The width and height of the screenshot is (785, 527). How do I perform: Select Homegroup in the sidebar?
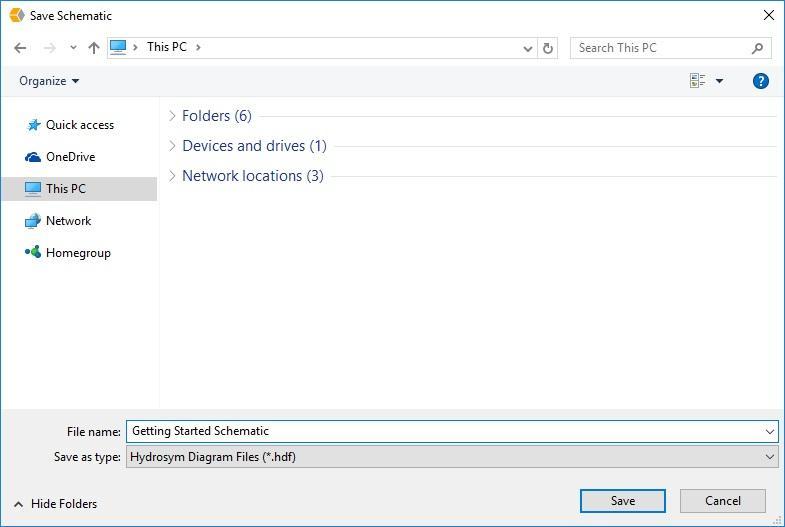click(80, 253)
